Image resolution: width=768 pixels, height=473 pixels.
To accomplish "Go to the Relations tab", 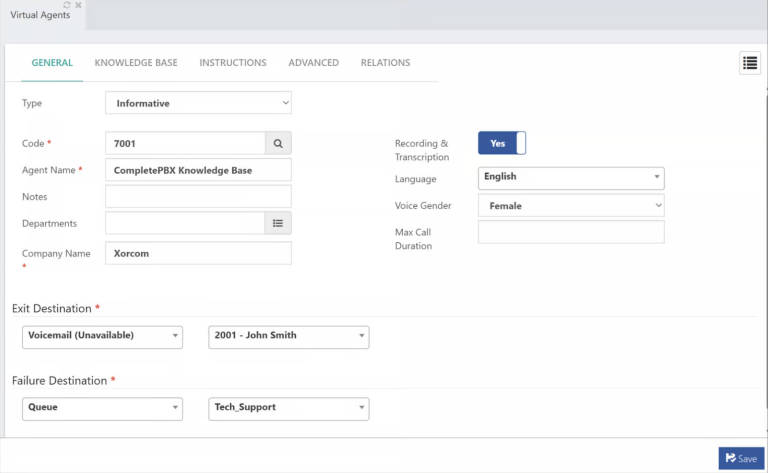I will pos(385,63).
